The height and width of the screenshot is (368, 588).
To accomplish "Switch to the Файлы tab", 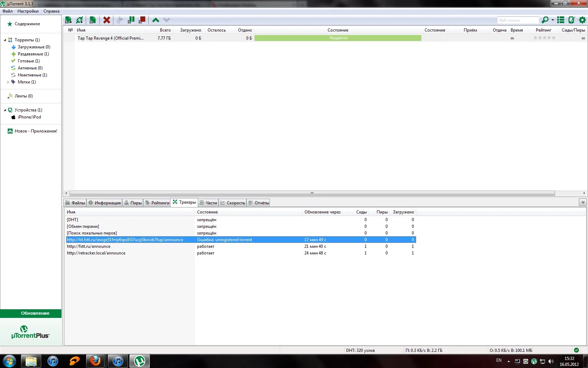I will coord(75,203).
